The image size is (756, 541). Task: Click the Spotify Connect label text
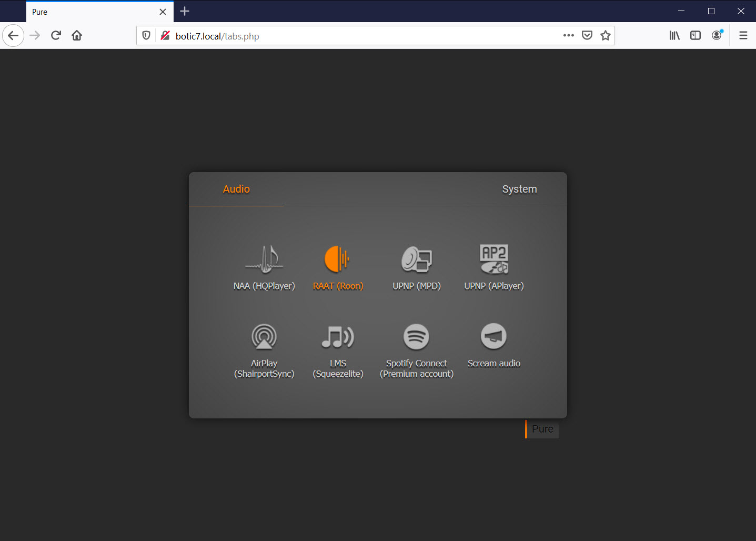417,368
